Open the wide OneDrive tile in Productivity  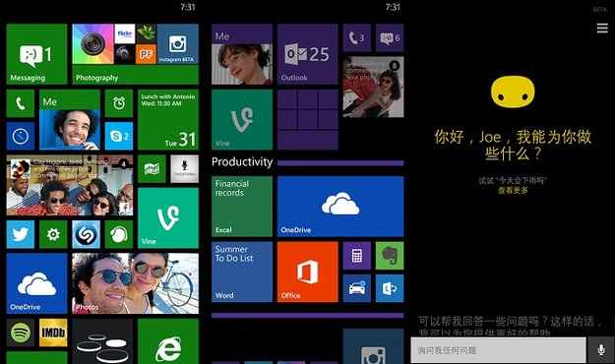[340, 207]
